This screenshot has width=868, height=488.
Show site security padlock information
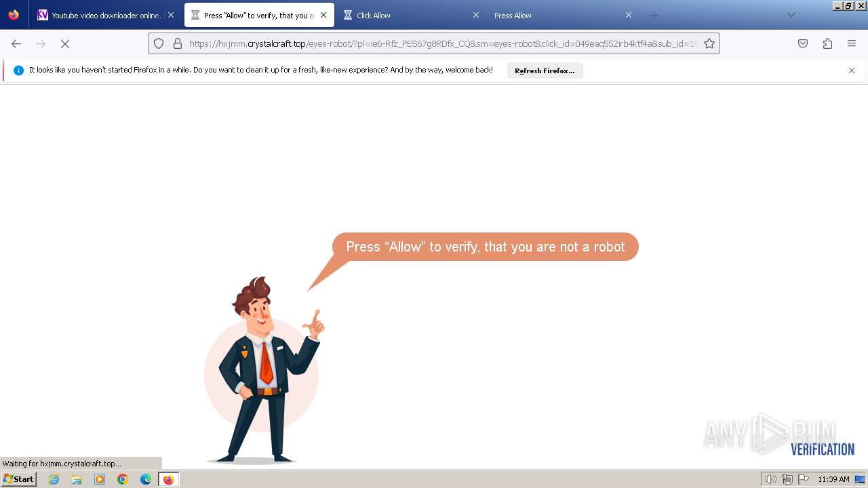[178, 43]
